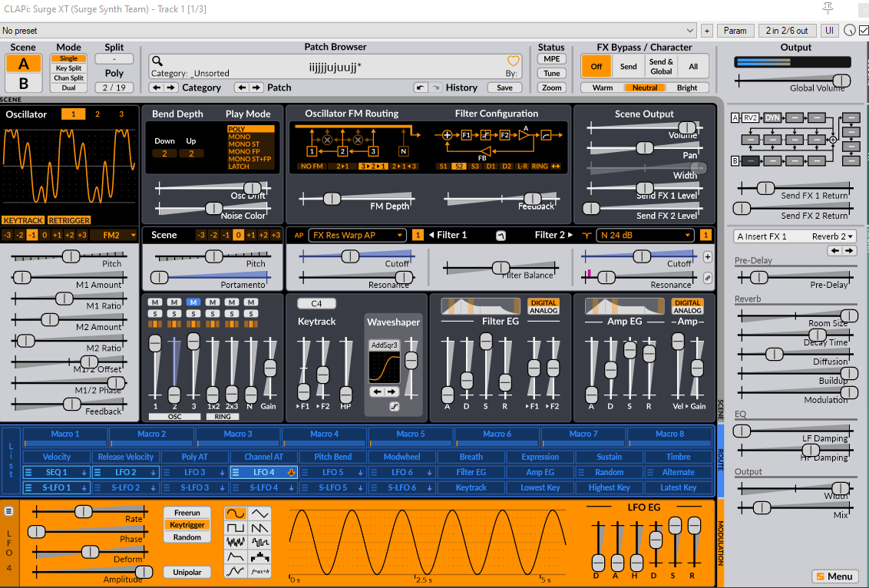Select the envelope LFO shape icon
The image size is (869, 588).
coord(236,557)
